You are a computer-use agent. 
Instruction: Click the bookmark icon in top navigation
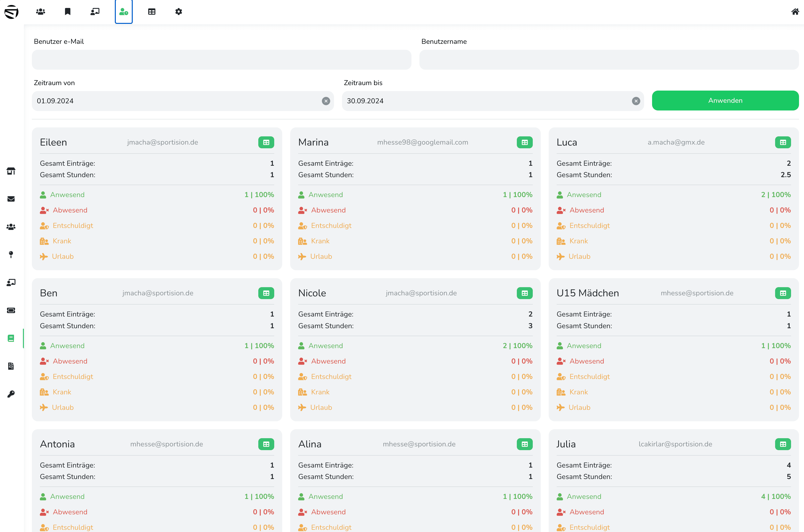tap(67, 12)
